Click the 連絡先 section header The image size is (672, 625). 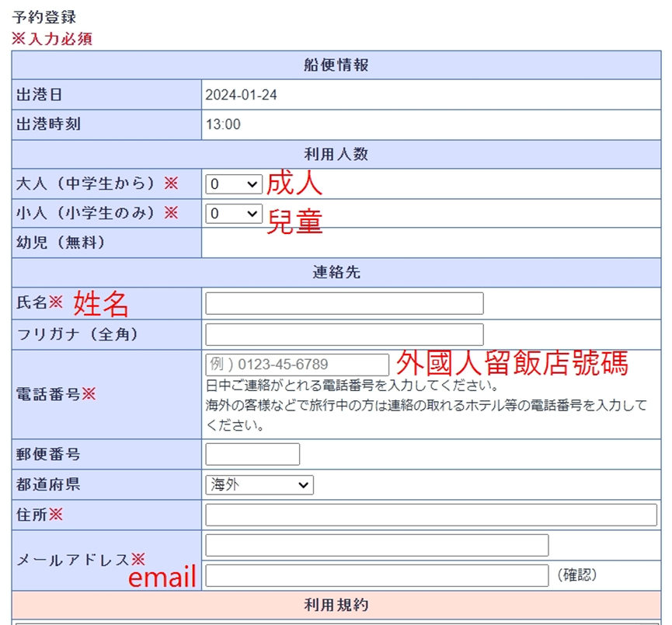pyautogui.click(x=336, y=272)
